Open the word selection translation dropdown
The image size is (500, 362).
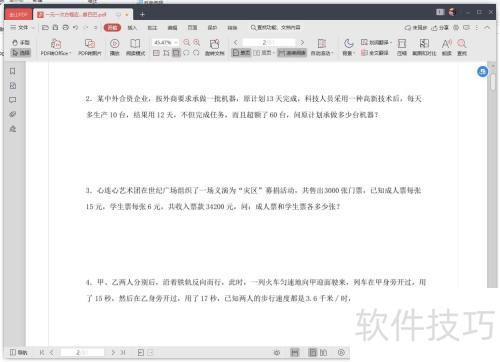click(x=376, y=42)
